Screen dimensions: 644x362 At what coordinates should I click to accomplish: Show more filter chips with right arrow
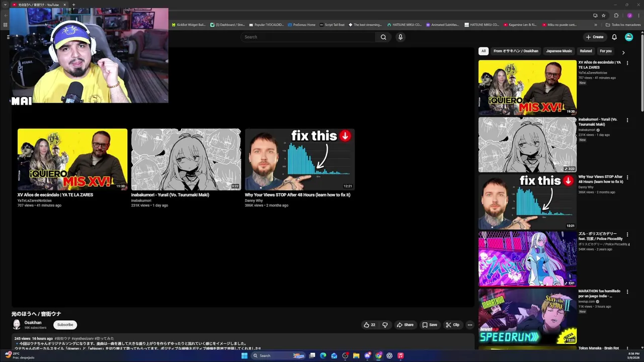623,52
